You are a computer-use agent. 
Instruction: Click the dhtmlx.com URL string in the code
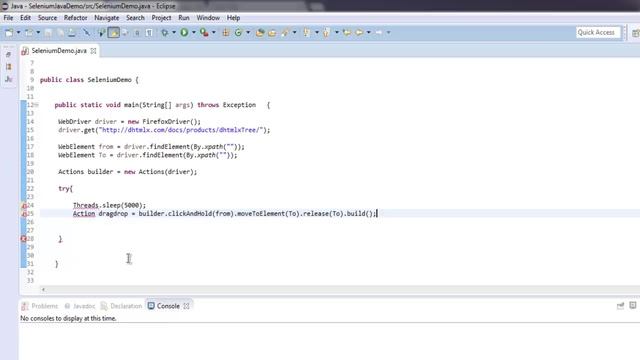(180, 130)
